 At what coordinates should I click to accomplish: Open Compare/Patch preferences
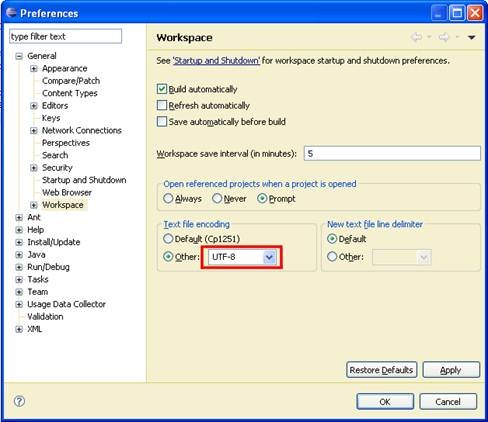71,81
